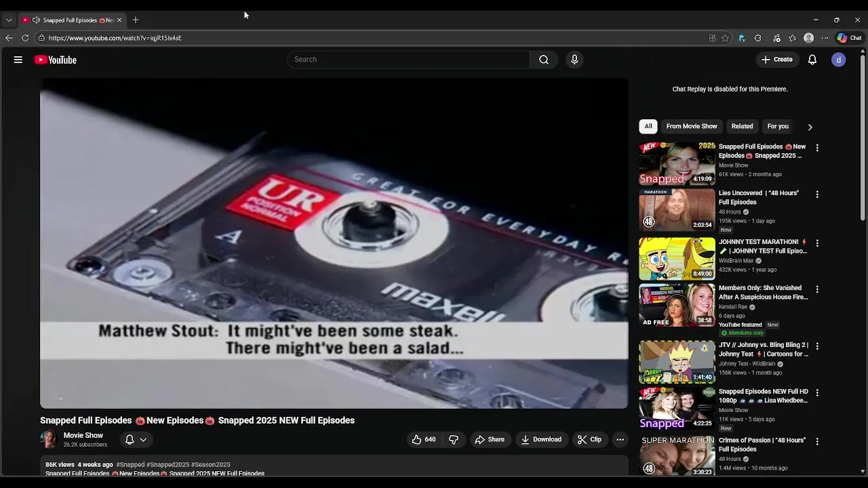This screenshot has height=488, width=868.
Task: Select the For you chip
Action: (778, 126)
